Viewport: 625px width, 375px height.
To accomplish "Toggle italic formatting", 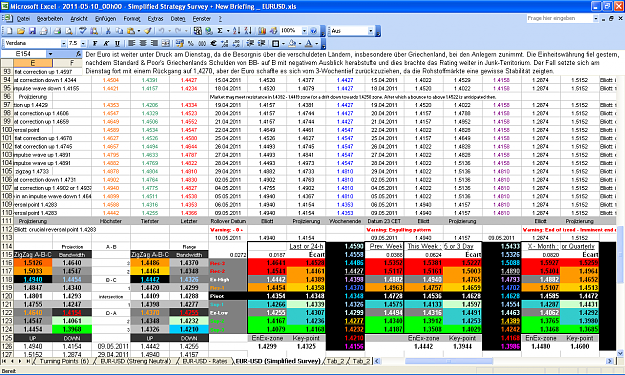I will [106, 43].
